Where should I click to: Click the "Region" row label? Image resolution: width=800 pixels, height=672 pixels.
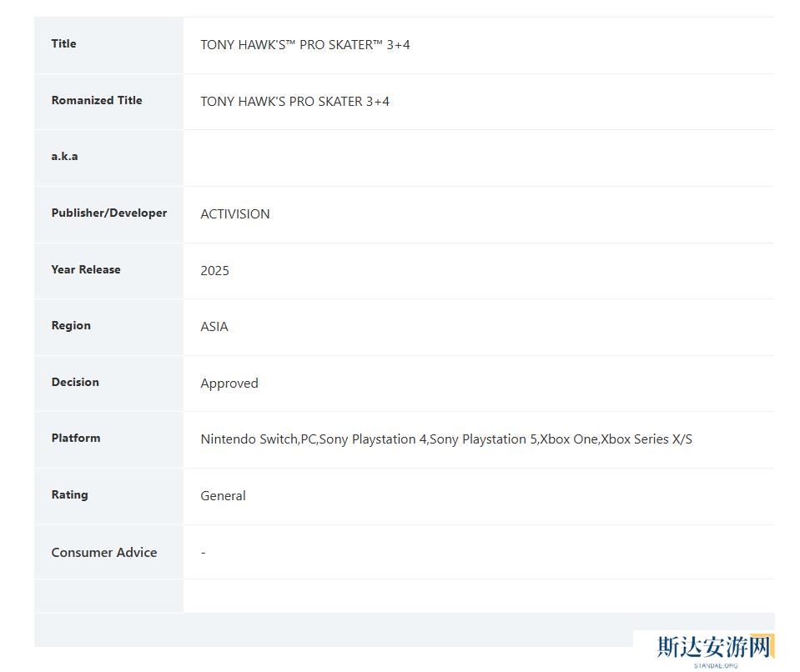point(71,326)
